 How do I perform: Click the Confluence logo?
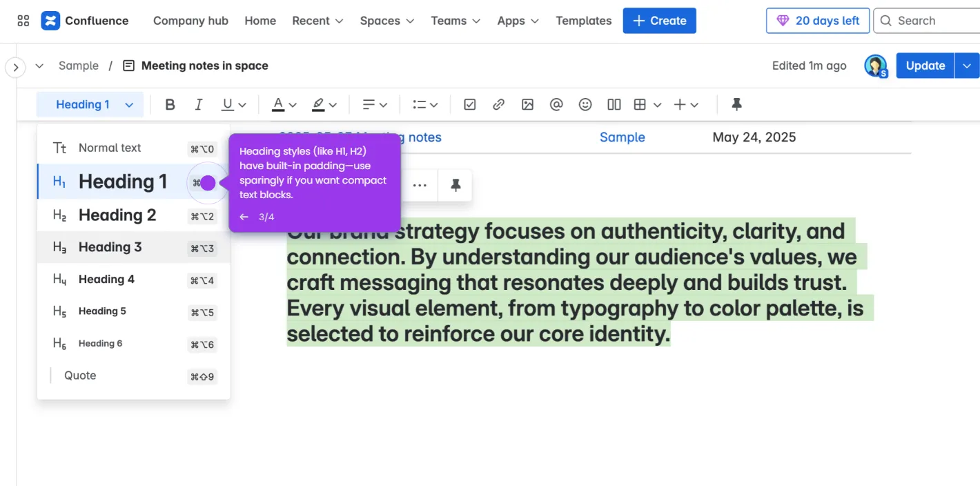(x=85, y=21)
